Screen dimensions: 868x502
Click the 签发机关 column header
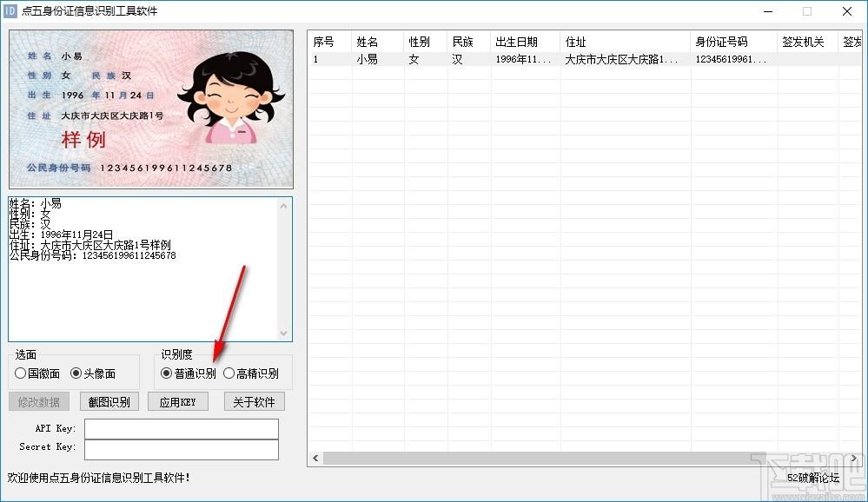tap(808, 42)
